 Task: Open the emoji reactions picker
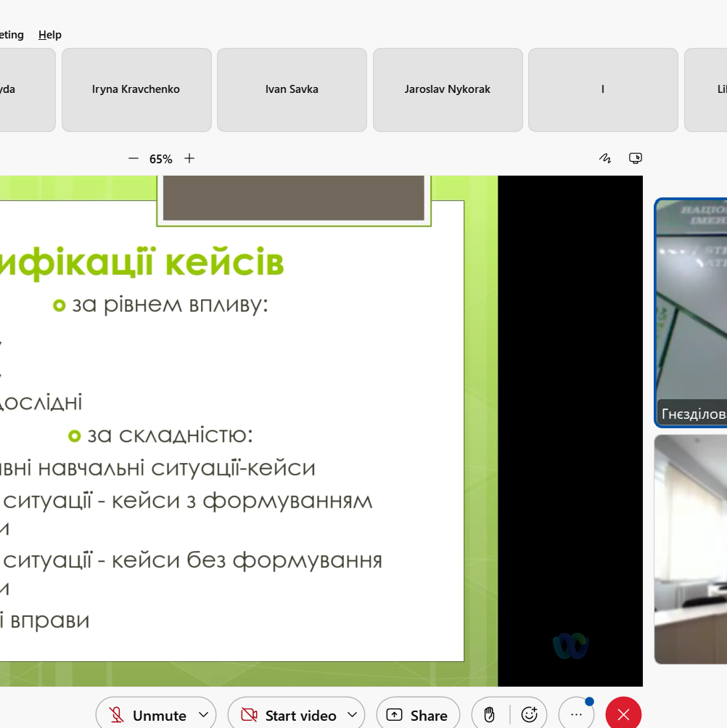coord(529,715)
